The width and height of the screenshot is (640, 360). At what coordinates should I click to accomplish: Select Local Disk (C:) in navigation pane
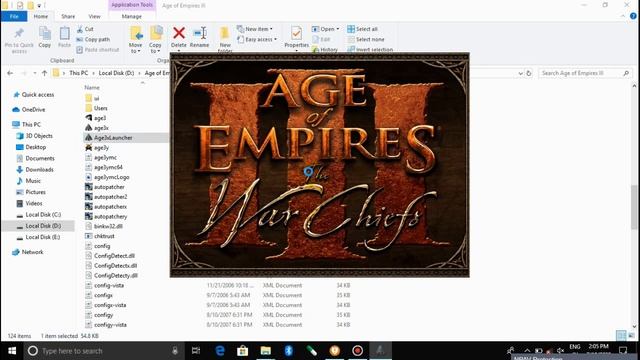tap(43, 215)
